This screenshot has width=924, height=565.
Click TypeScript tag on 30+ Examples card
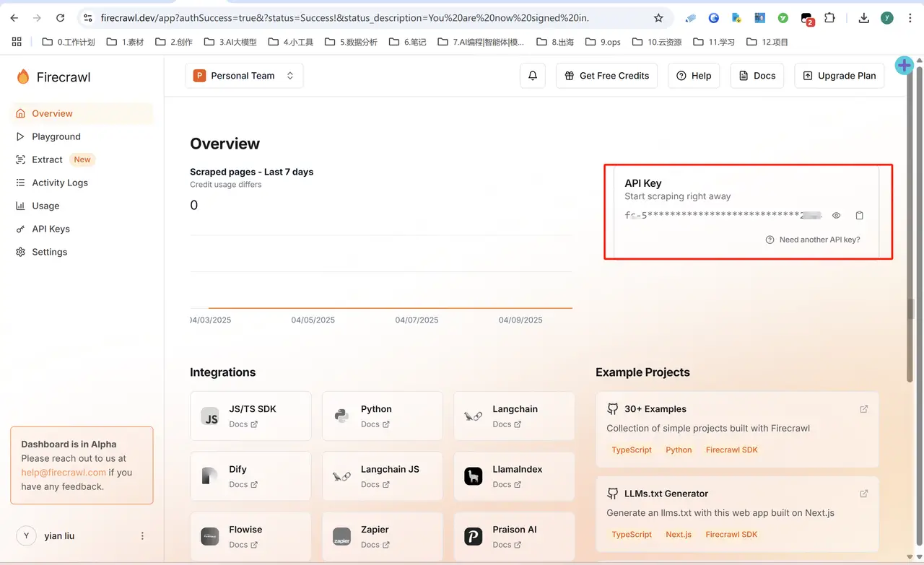click(x=632, y=450)
